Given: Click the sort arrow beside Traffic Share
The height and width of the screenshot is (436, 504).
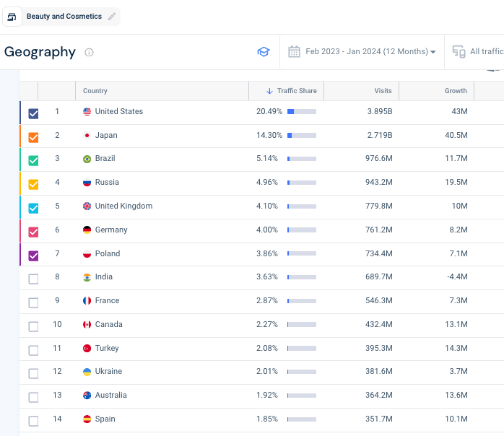Looking at the screenshot, I should pos(269,91).
